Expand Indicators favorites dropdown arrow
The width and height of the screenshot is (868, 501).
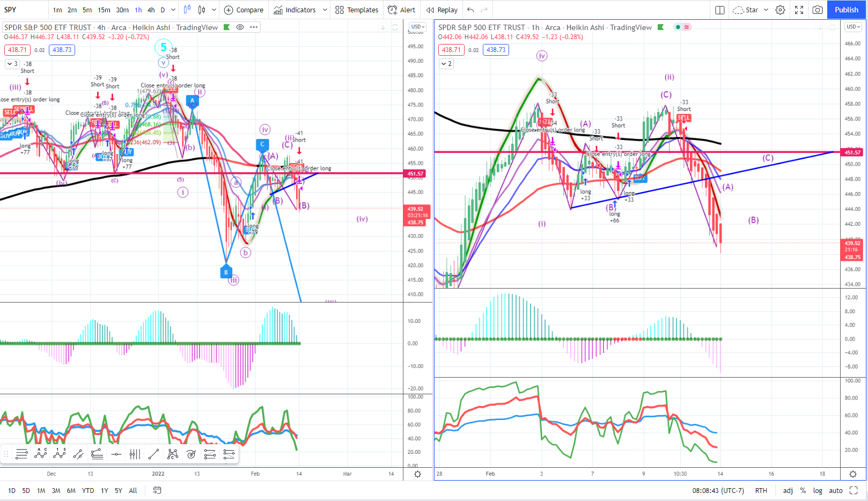[x=325, y=10]
